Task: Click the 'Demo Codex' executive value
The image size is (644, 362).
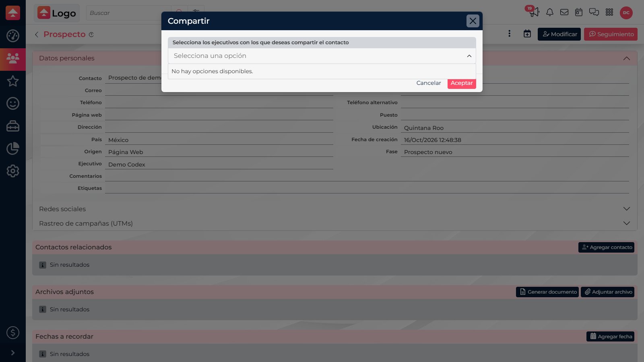Action: click(127, 165)
